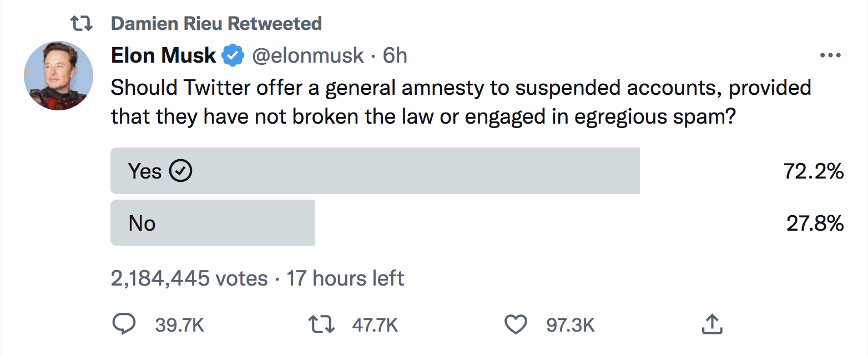Open the @elonmusk handle link
868x356 pixels.
[309, 56]
